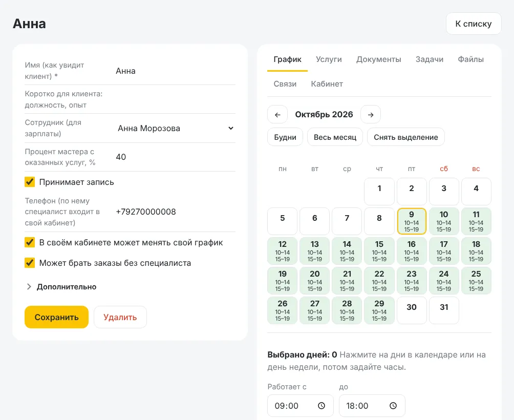Click the name field containing 'Анна'

176,71
